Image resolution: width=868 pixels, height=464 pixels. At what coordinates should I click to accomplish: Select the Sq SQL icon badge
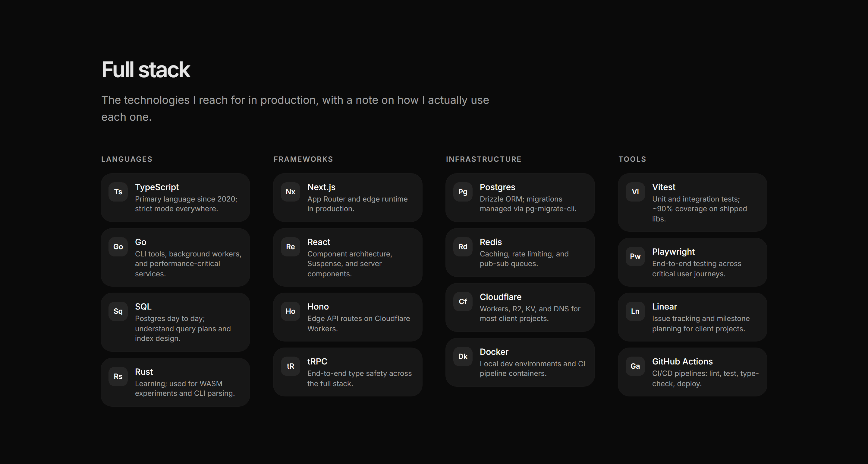[118, 311]
